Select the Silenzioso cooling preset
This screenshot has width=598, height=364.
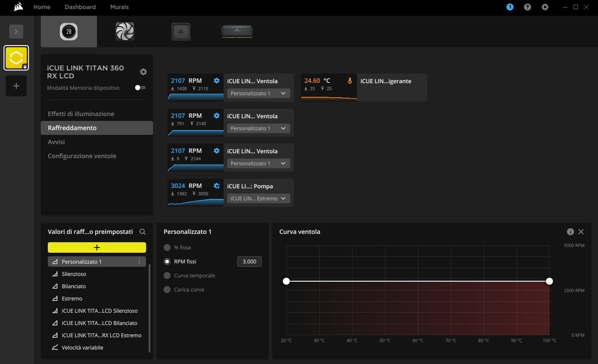pyautogui.click(x=74, y=274)
